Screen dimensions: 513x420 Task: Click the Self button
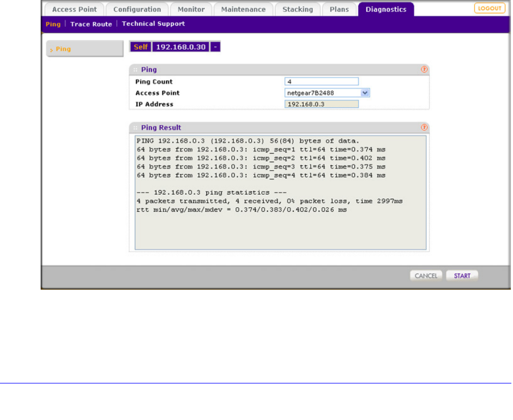141,47
